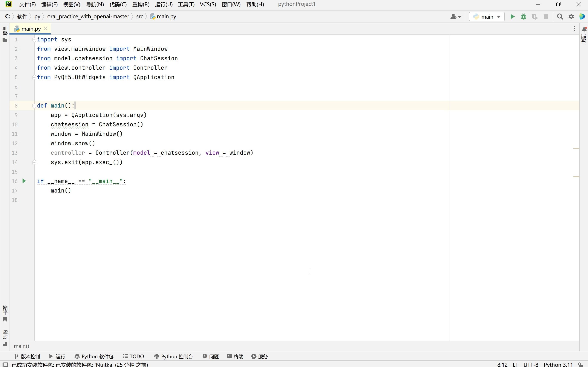Viewport: 588px width, 367px height.
Task: Open the editor tab options three-dot menu
Action: pyautogui.click(x=574, y=29)
